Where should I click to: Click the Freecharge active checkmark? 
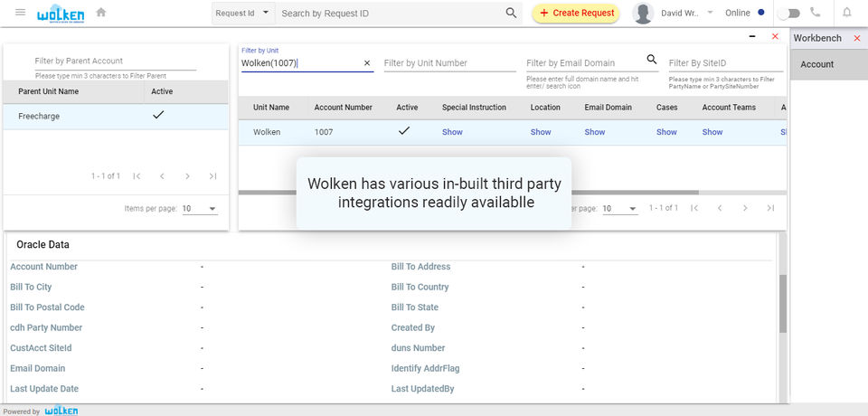pos(157,115)
